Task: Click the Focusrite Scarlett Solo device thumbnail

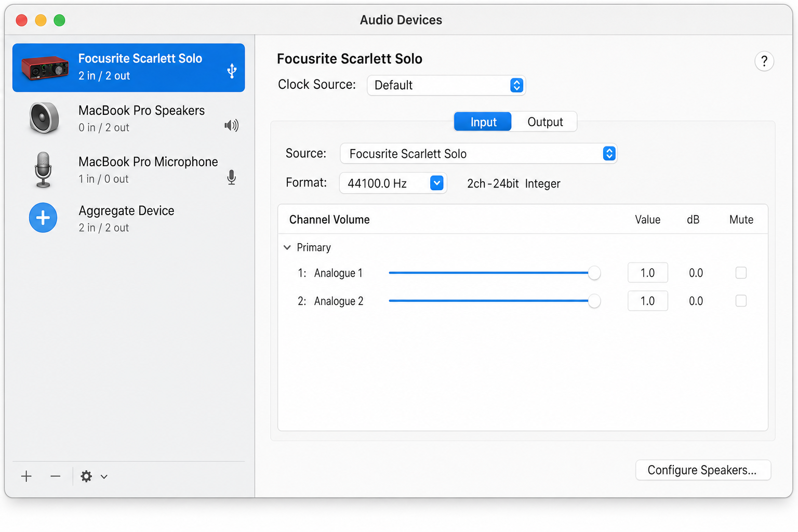Action: 45,68
